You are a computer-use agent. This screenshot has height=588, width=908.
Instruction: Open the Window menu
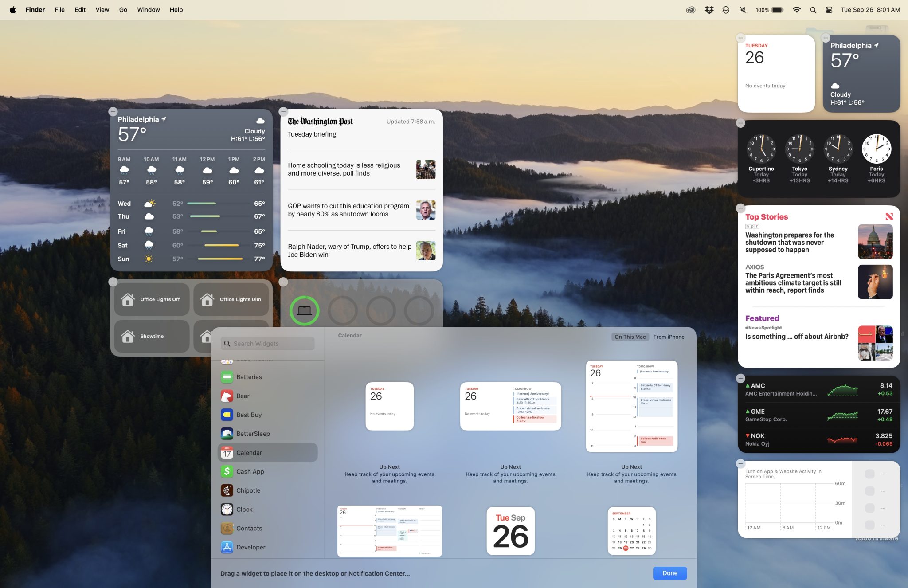pyautogui.click(x=148, y=9)
